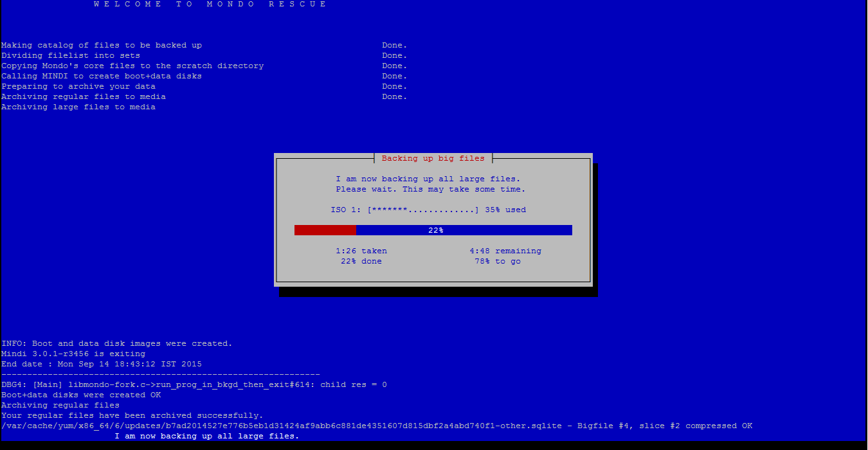
Task: Click 'Archiving large files to media' line
Action: point(78,107)
